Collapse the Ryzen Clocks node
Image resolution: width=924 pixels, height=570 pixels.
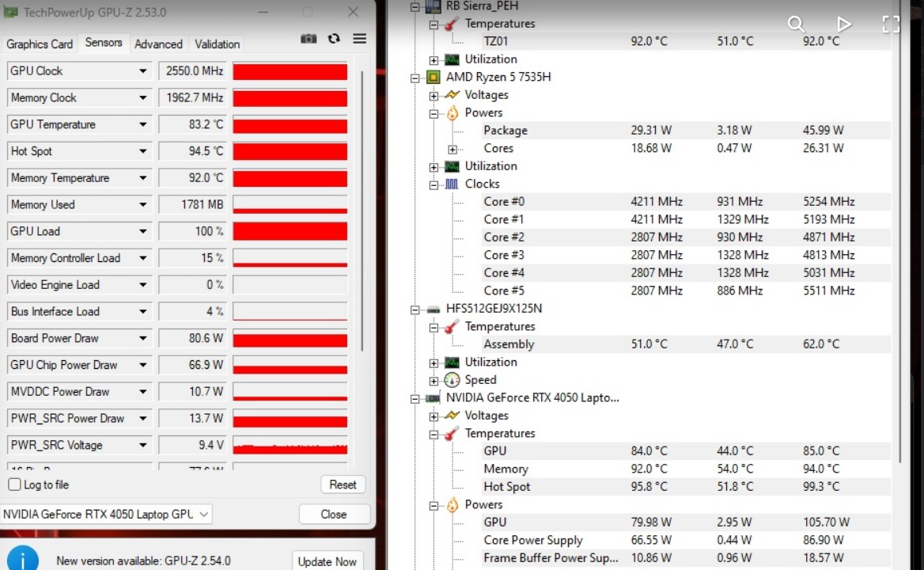(434, 184)
